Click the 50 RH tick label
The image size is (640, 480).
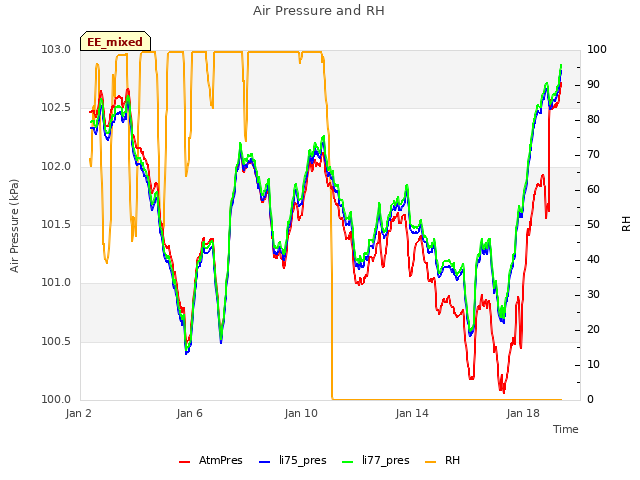[593, 224]
